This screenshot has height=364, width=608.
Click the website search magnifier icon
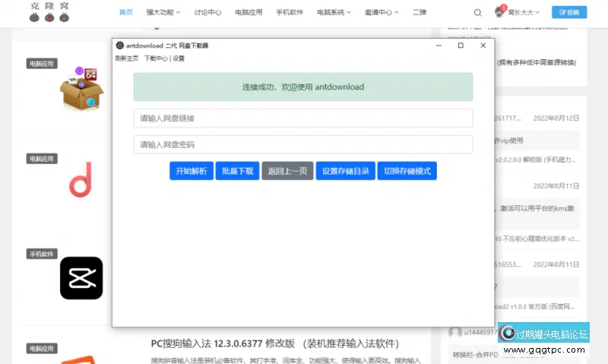pyautogui.click(x=478, y=13)
